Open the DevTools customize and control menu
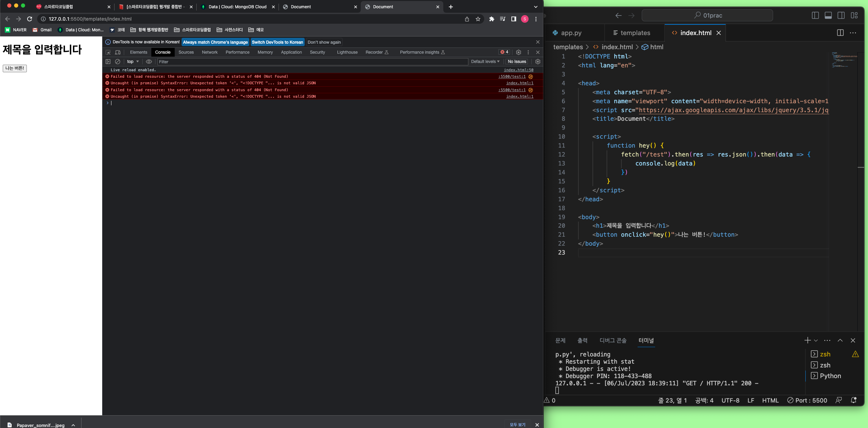The width and height of the screenshot is (868, 428). pos(528,52)
